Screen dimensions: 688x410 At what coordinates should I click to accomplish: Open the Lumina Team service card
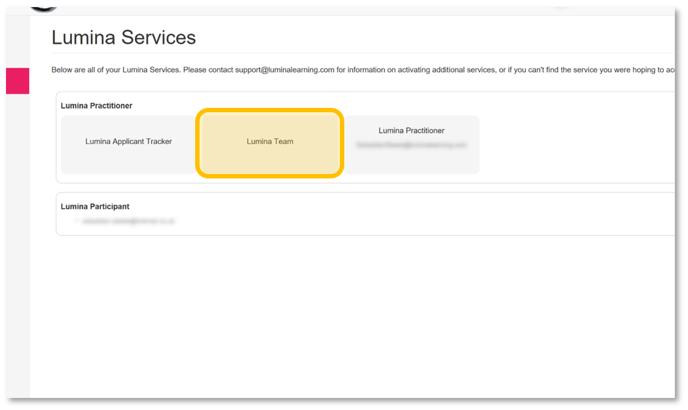pos(269,143)
